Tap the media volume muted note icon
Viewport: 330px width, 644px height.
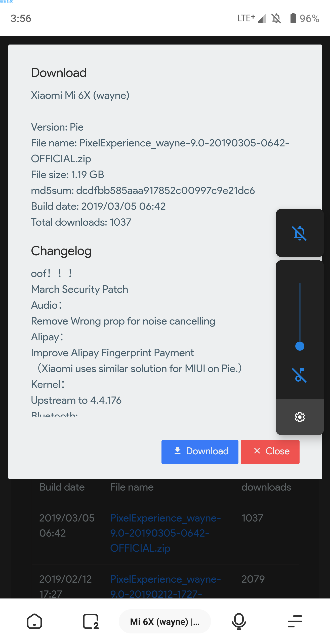click(299, 375)
